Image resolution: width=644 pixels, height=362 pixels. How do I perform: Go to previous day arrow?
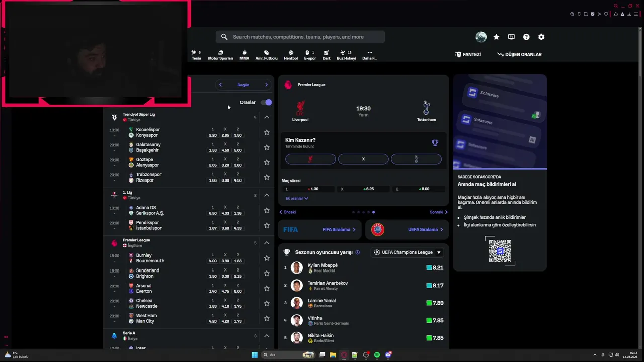click(x=220, y=85)
